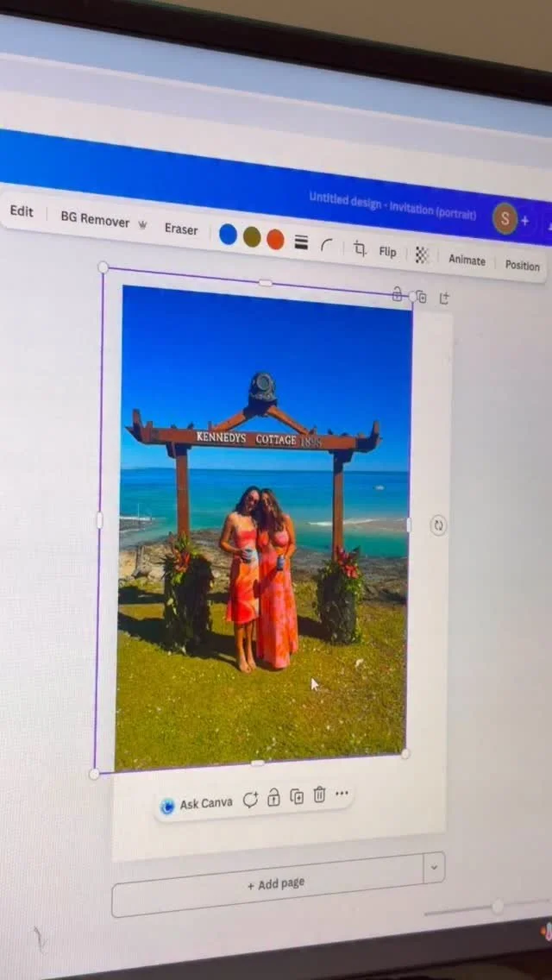Screen dimensions: 552x980
Task: Open the Position panel
Action: 522,266
